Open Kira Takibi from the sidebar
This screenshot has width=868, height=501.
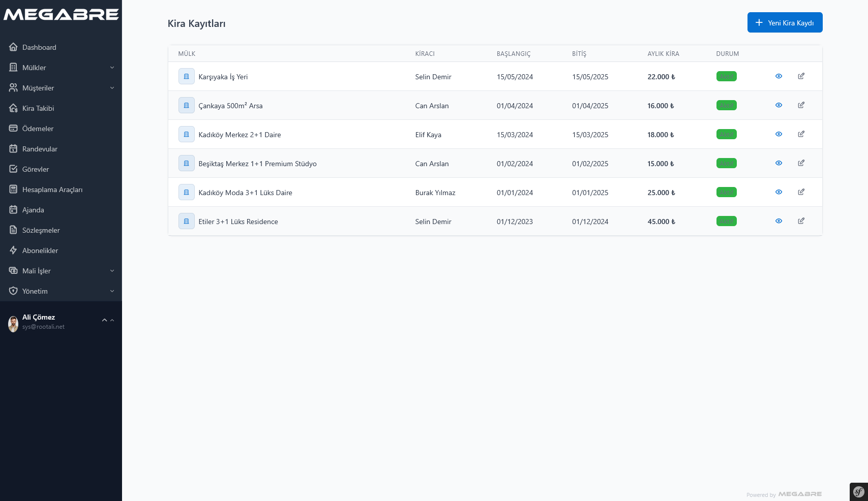[38, 108]
